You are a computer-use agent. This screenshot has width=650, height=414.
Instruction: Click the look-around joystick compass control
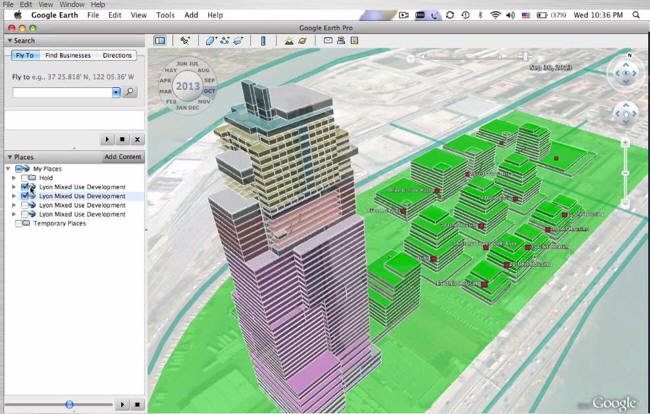coord(626,73)
